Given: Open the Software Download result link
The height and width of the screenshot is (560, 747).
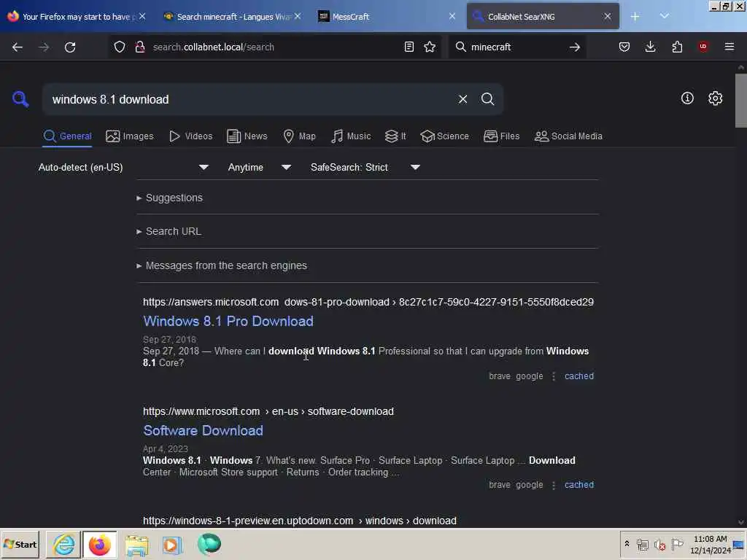Looking at the screenshot, I should coord(203,431).
